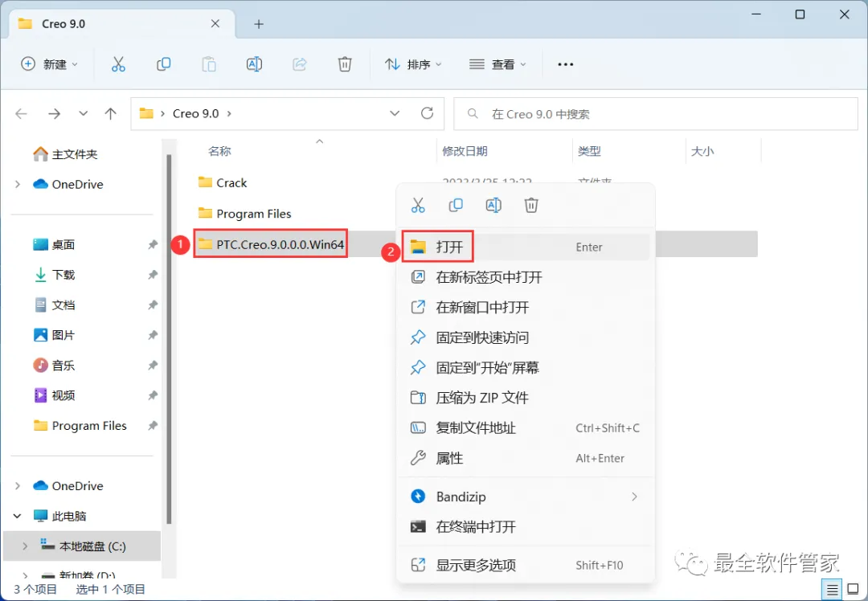Select 固定到"开始"屏幕
Screen dimensions: 868x601
pyautogui.click(x=526, y=367)
